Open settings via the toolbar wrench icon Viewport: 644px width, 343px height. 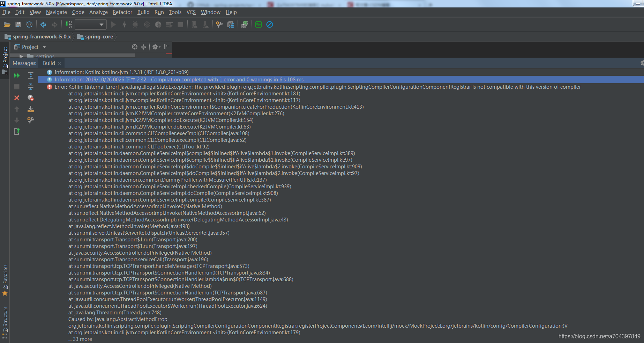[219, 25]
